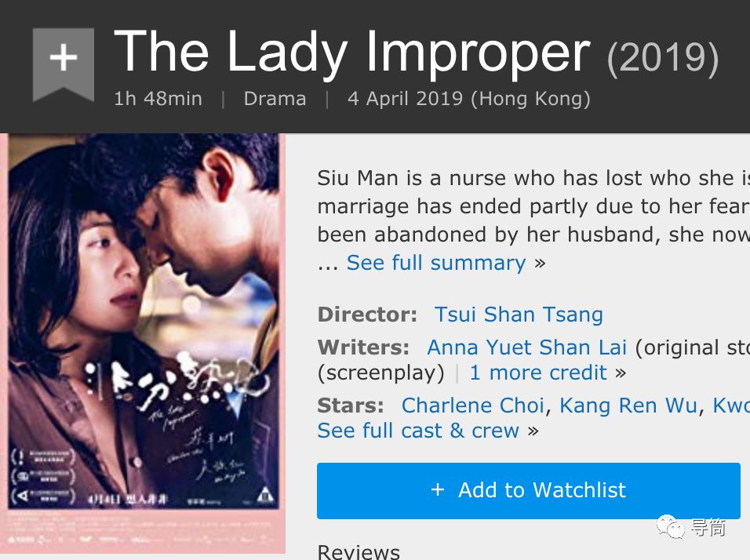Image resolution: width=750 pixels, height=560 pixels.
Task: Expand See full summary
Action: click(x=436, y=263)
